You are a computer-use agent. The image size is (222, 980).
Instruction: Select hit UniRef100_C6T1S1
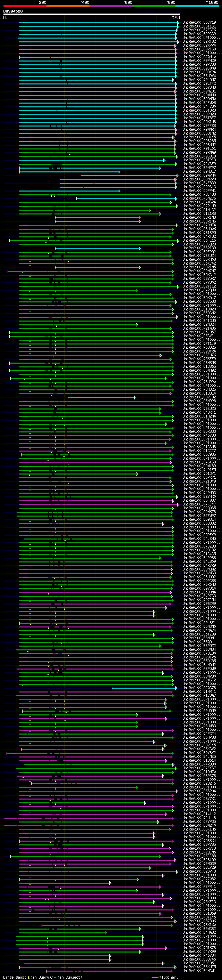click(199, 26)
